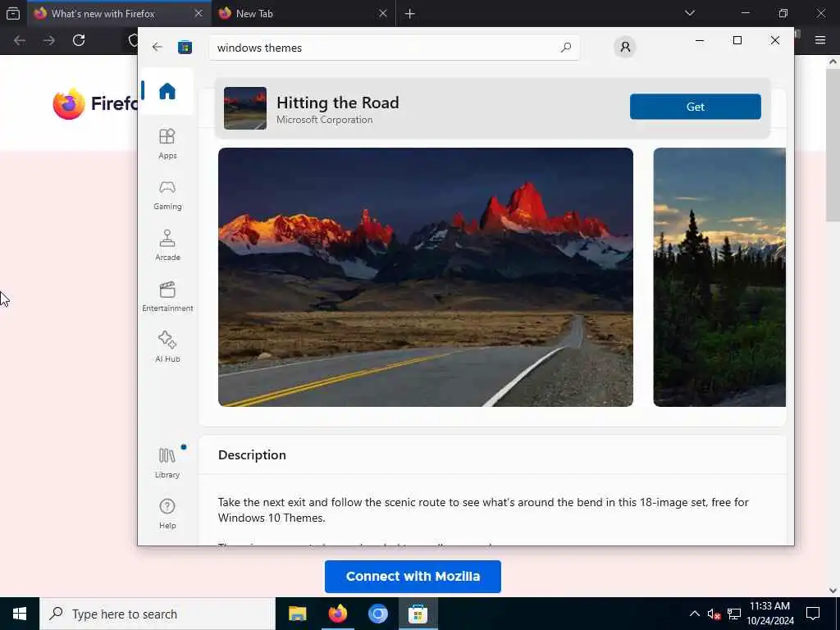This screenshot has height=630, width=840.
Task: Open the Gaming section in Store sidebar
Action: (x=167, y=195)
